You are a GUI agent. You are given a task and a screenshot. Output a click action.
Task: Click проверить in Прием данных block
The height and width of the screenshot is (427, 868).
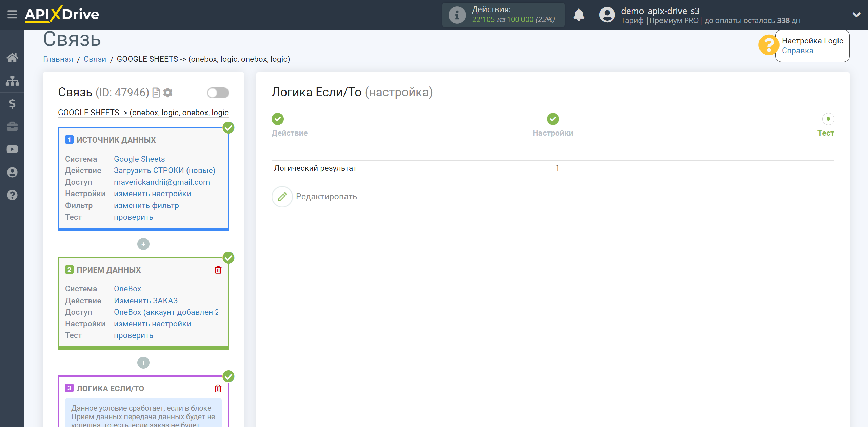[x=133, y=335]
